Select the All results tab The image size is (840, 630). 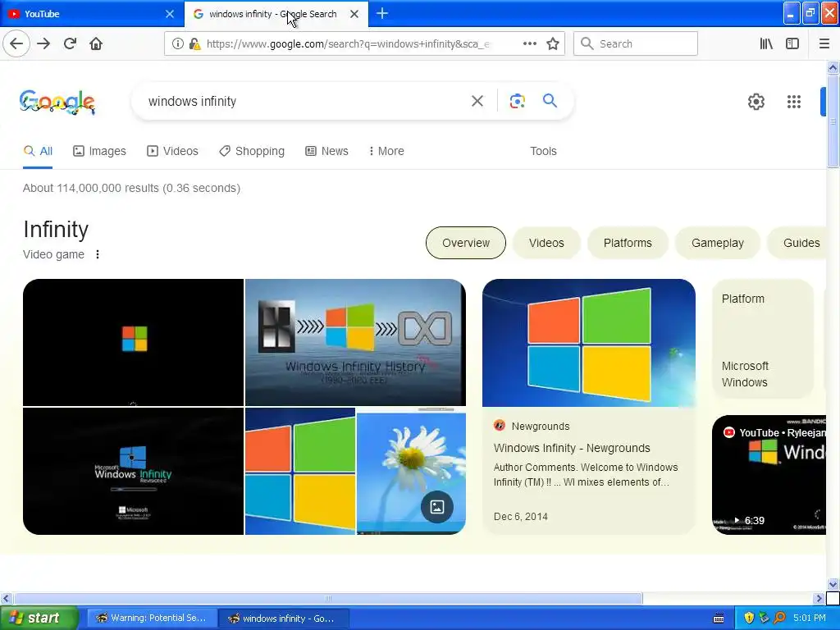point(38,151)
